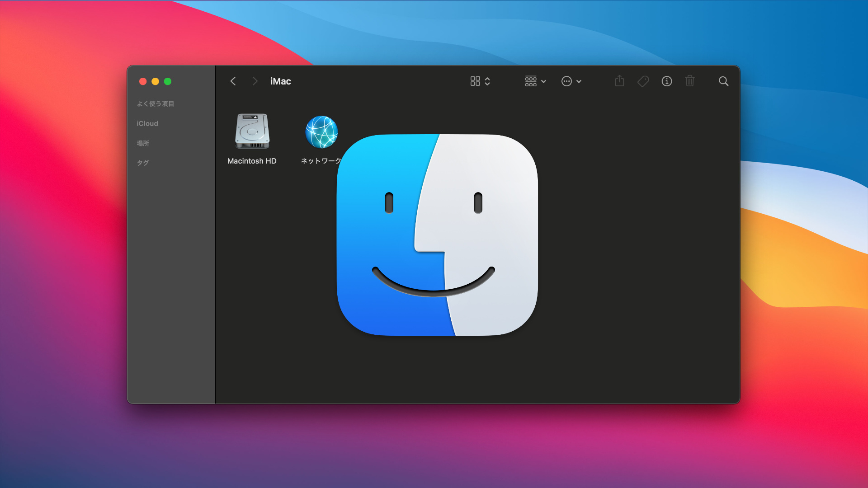Click the Edit Tags icon

pos(643,81)
